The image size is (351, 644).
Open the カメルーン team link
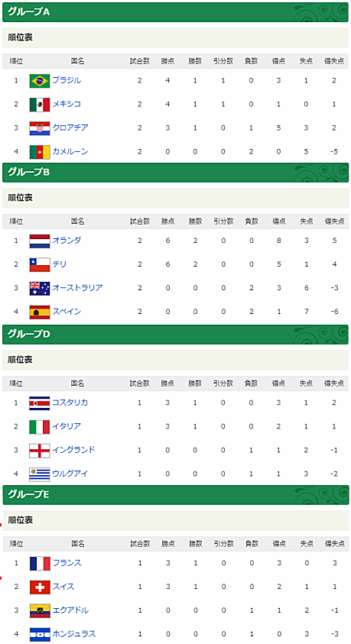click(x=70, y=151)
